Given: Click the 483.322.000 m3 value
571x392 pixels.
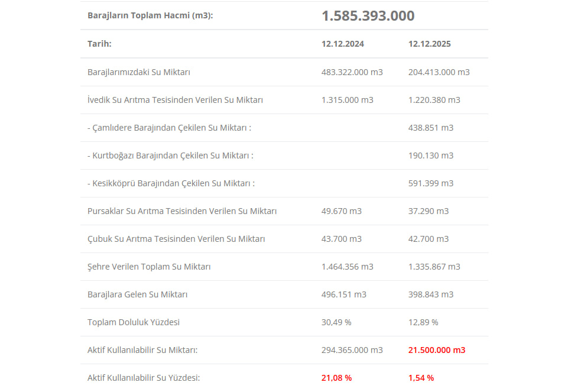Looking at the screenshot, I should pos(352,72).
